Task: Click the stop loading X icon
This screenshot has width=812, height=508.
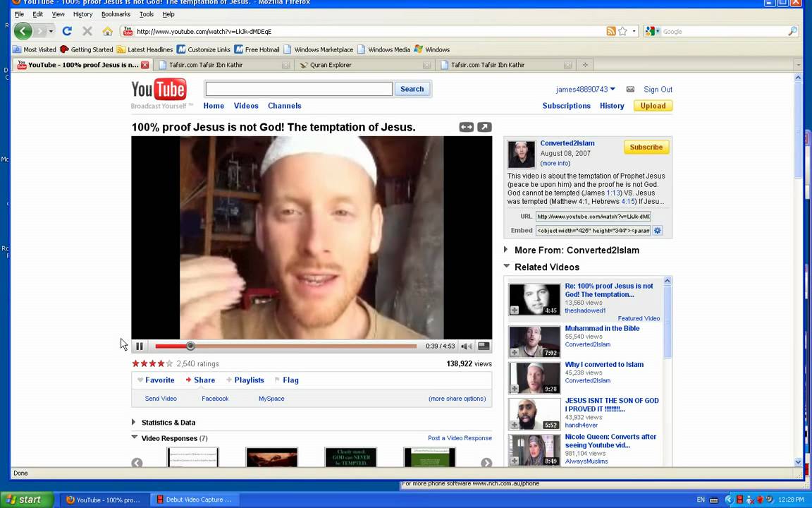Action: coord(87,31)
